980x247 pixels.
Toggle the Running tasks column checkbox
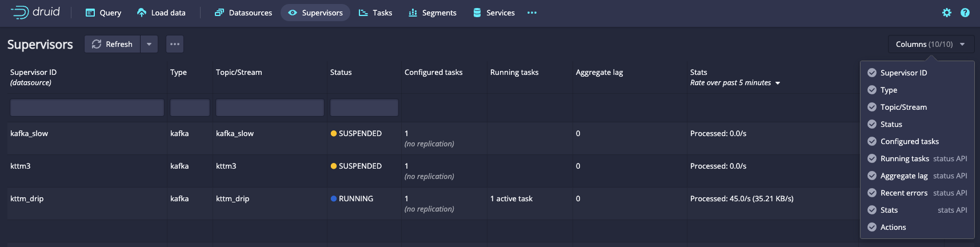click(872, 158)
